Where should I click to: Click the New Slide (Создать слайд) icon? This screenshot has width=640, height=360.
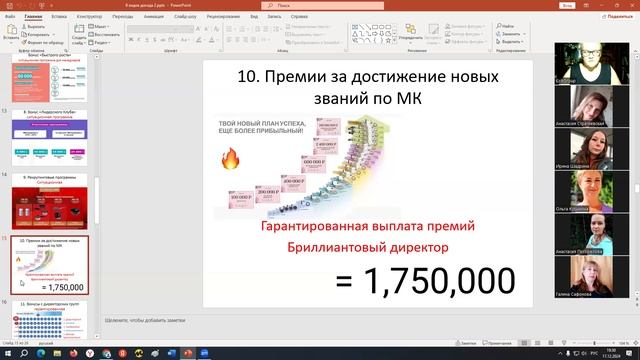click(x=79, y=29)
